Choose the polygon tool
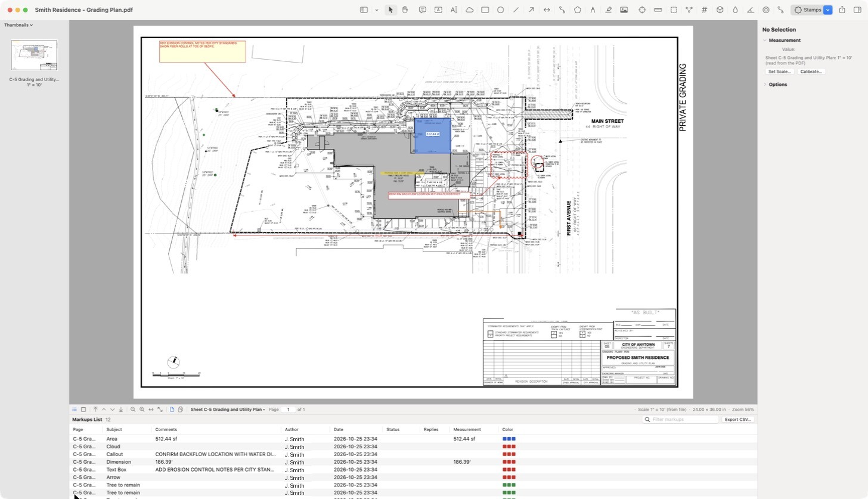The image size is (868, 499). 578,10
